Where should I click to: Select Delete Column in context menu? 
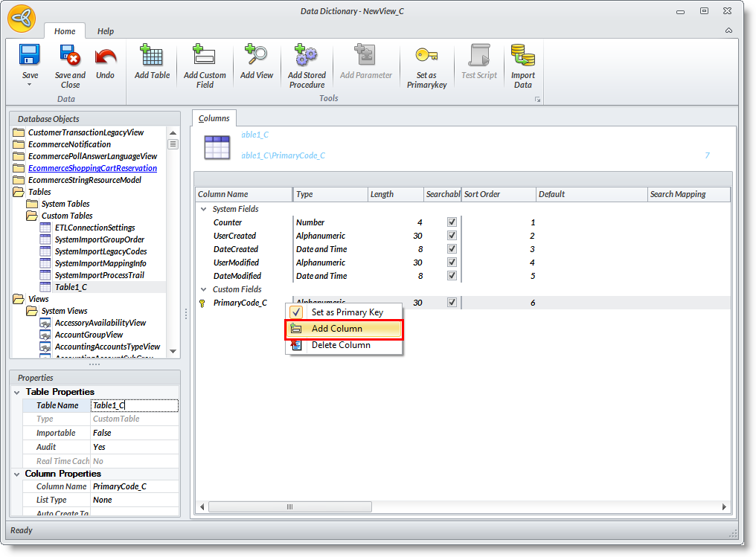[x=340, y=345]
